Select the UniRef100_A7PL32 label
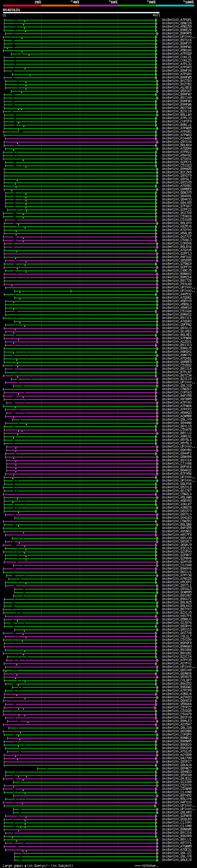This screenshot has height=868, width=197. tap(176, 64)
